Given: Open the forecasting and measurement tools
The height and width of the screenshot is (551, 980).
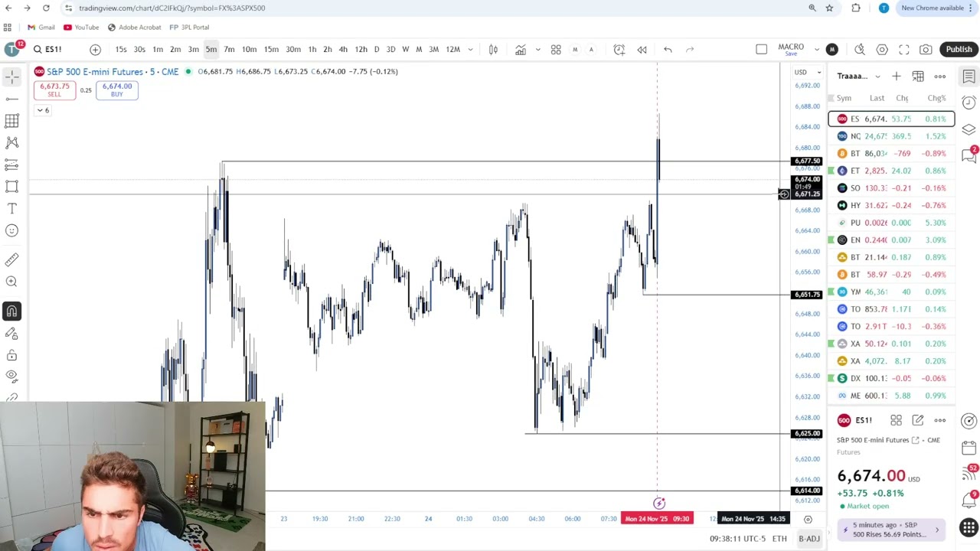Looking at the screenshot, I should coord(11,165).
